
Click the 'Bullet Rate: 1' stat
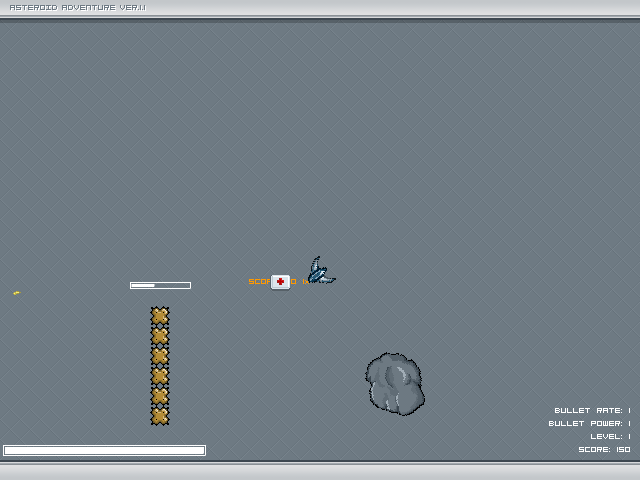[592, 410]
